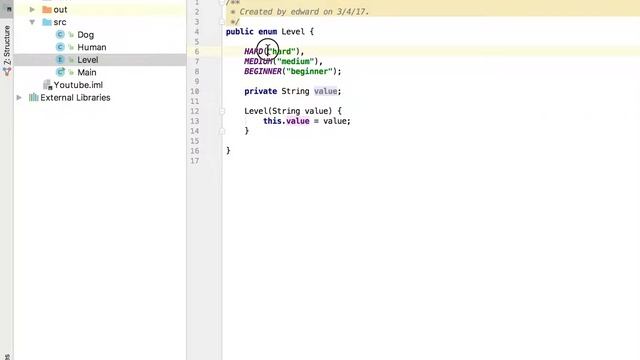The width and height of the screenshot is (640, 360).
Task: Click the BEGINNER enum constant
Action: click(263, 71)
